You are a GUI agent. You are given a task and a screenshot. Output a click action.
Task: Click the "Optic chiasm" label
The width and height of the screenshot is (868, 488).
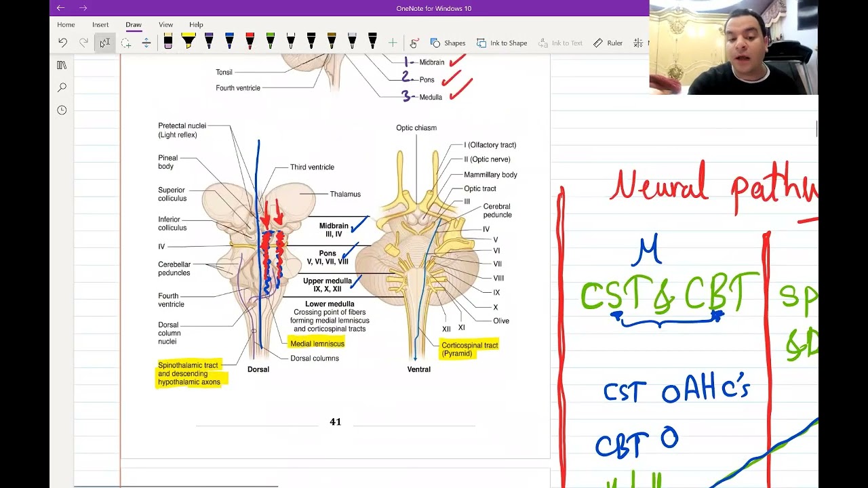(x=416, y=127)
